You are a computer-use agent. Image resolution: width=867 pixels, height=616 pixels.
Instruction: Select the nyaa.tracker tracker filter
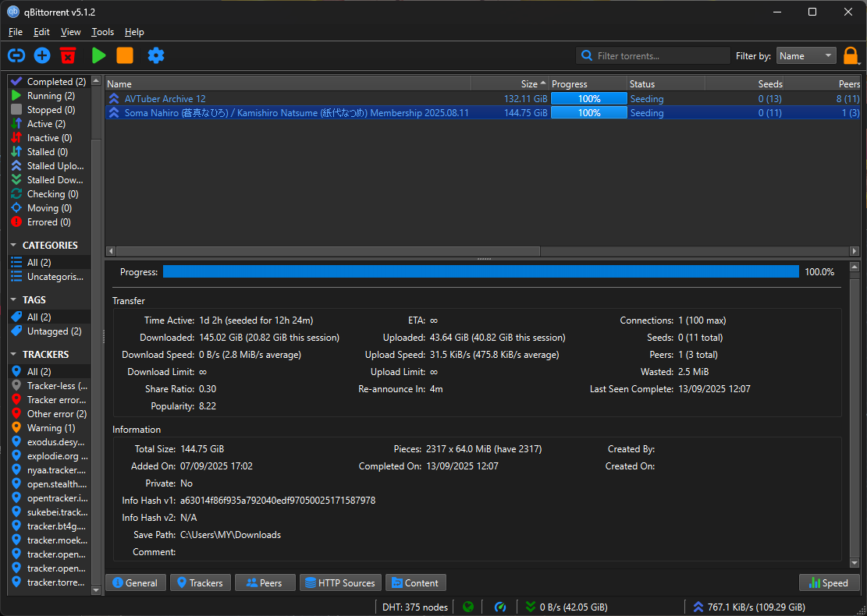[49, 470]
